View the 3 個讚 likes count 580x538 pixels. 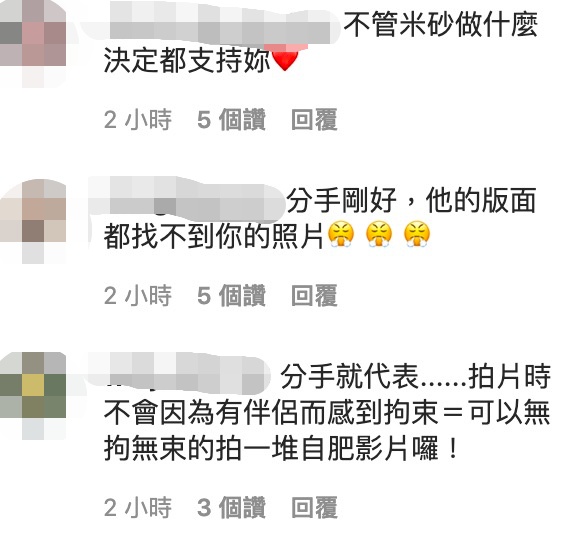coord(231,507)
